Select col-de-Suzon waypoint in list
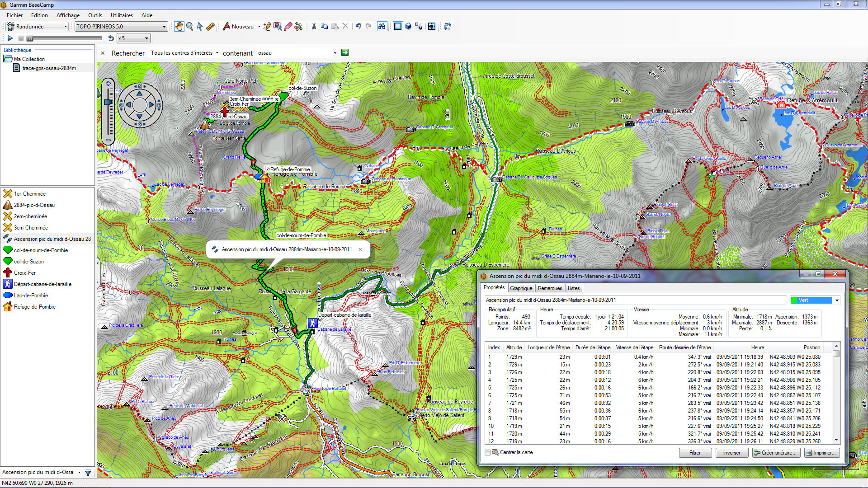Screen dimensions: 868x488 [29, 262]
